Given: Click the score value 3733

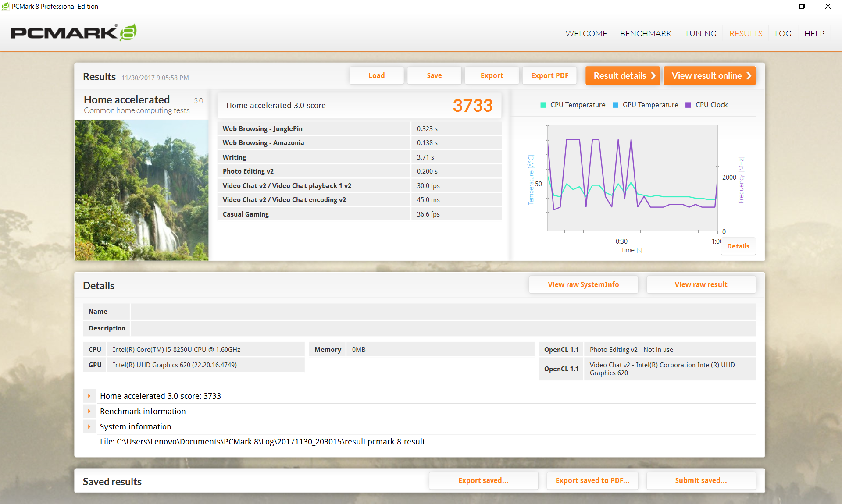Looking at the screenshot, I should [473, 106].
